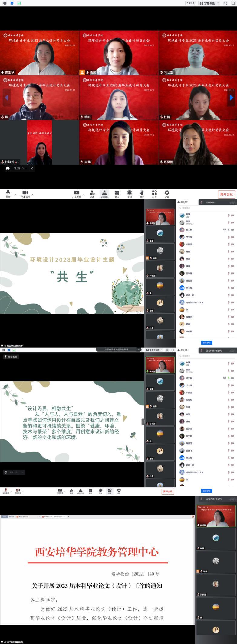This screenshot has height=644, width=237.
Task: Click the 聊天 icon right of 成员(10)
Action: coord(117,193)
